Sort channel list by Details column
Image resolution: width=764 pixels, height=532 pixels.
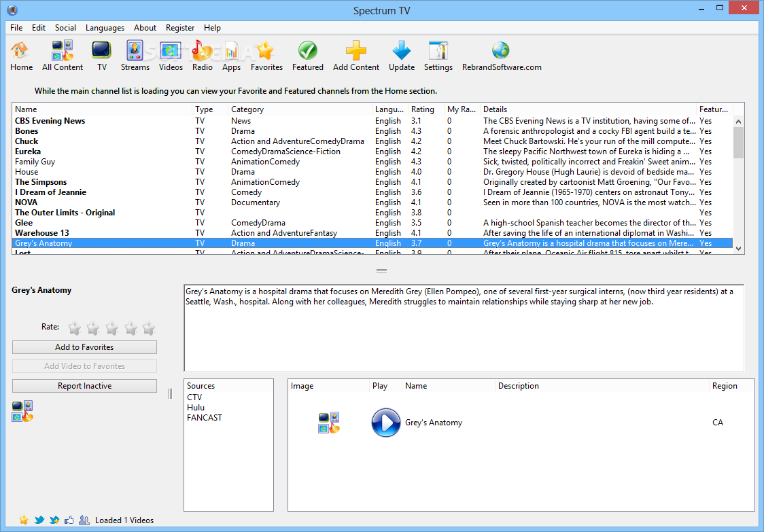(x=588, y=109)
